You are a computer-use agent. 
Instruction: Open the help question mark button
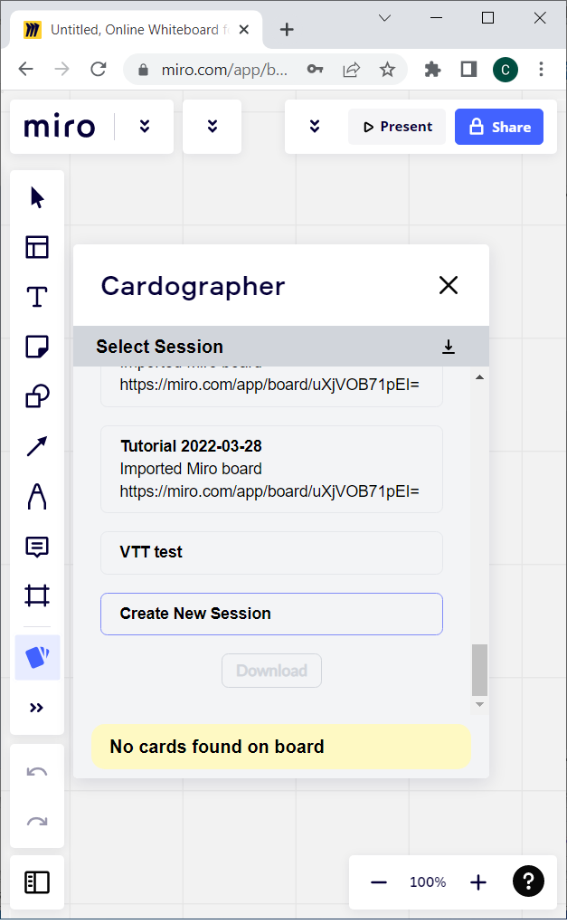tap(528, 881)
